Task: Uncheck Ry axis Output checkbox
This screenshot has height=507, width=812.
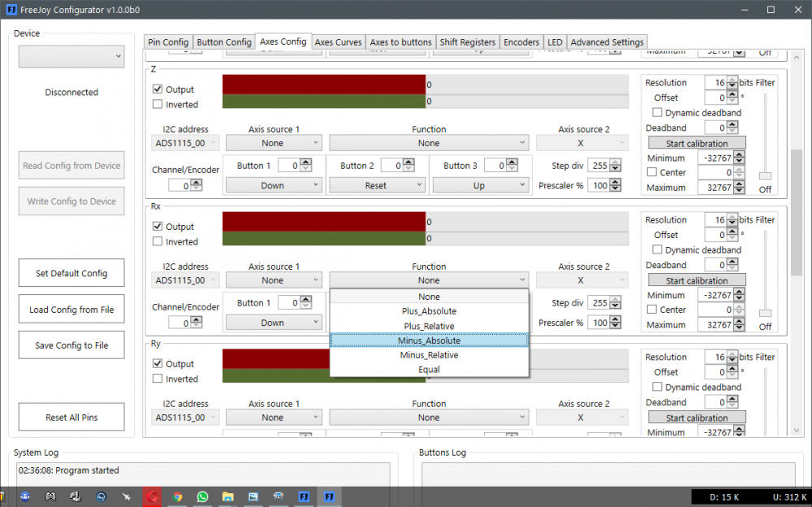Action: [x=158, y=364]
